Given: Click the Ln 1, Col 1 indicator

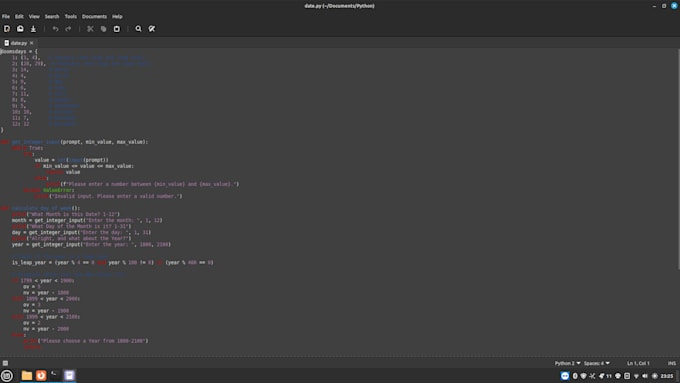Looking at the screenshot, I should click(638, 363).
